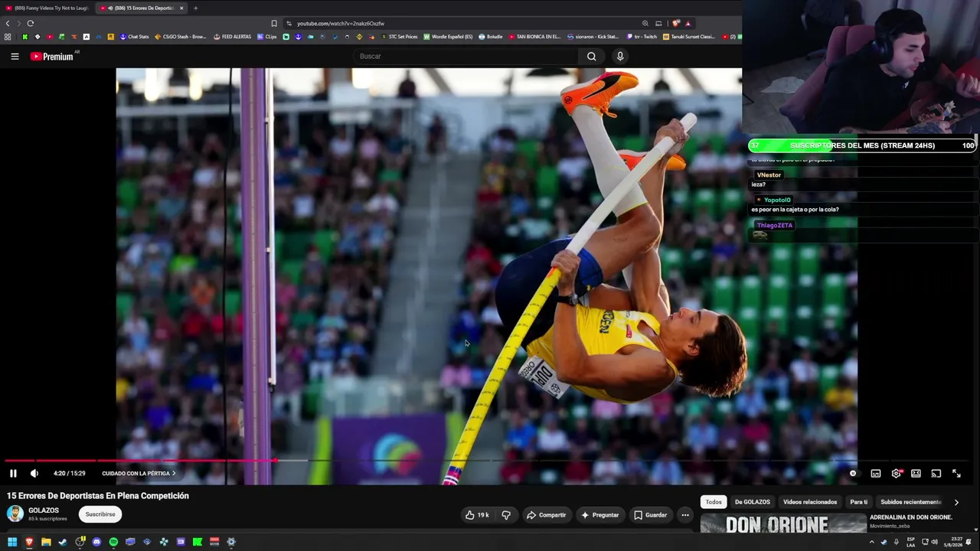
Task: Open the GOLAZOS channel name link
Action: (44, 510)
